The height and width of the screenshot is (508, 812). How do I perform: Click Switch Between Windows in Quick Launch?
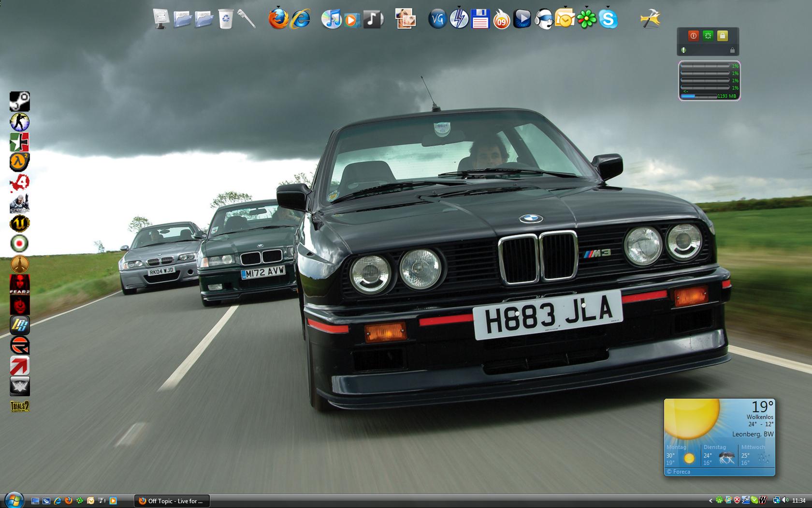(46, 501)
